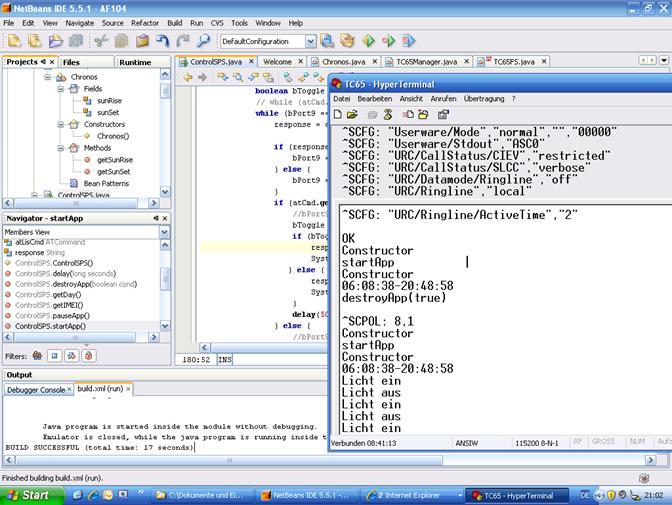
Task: Select getSunRise method in Projects tree
Action: click(x=113, y=159)
